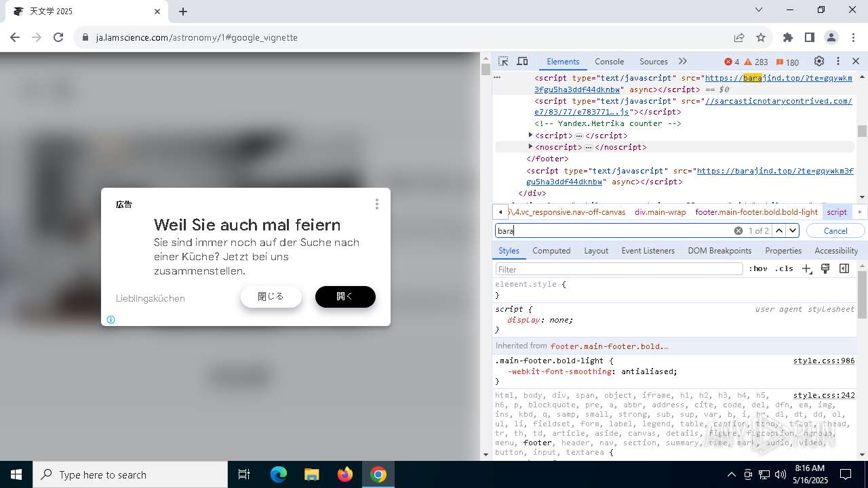Click the ellipsis actions button beside the script node
Viewport: 868px width, 488px height.
click(x=497, y=77)
